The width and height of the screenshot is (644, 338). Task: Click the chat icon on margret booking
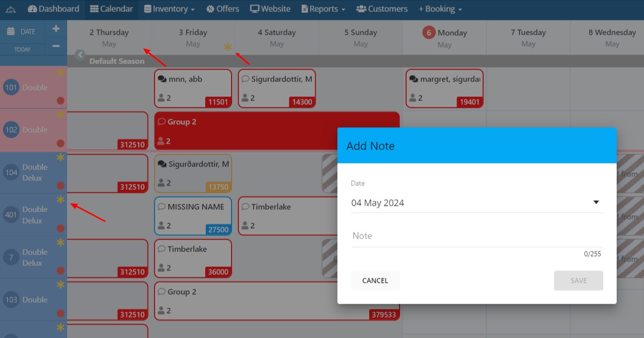pyautogui.click(x=413, y=79)
